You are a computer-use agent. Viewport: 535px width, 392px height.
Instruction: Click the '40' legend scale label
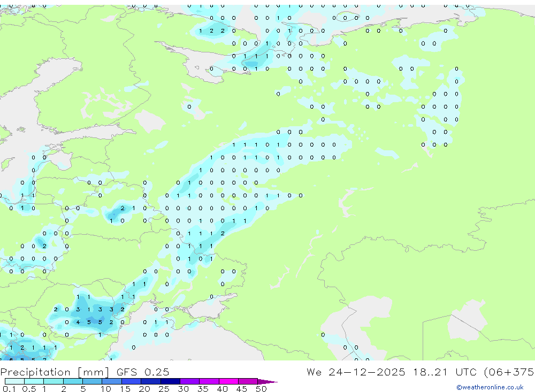tap(222, 389)
